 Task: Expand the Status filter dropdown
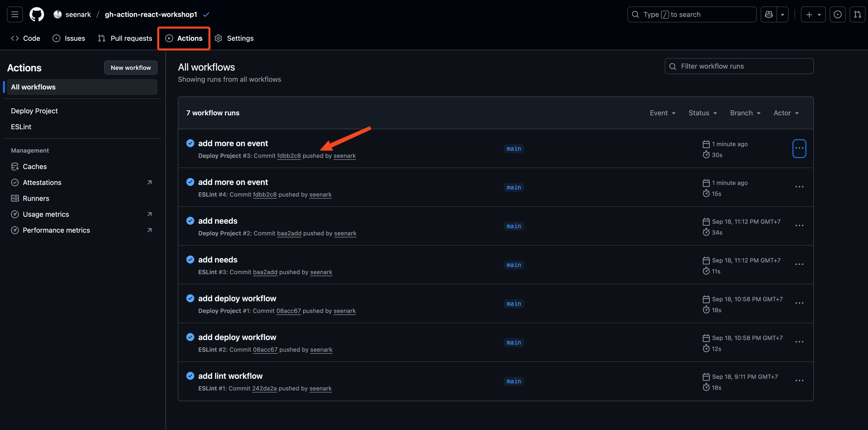pyautogui.click(x=703, y=113)
